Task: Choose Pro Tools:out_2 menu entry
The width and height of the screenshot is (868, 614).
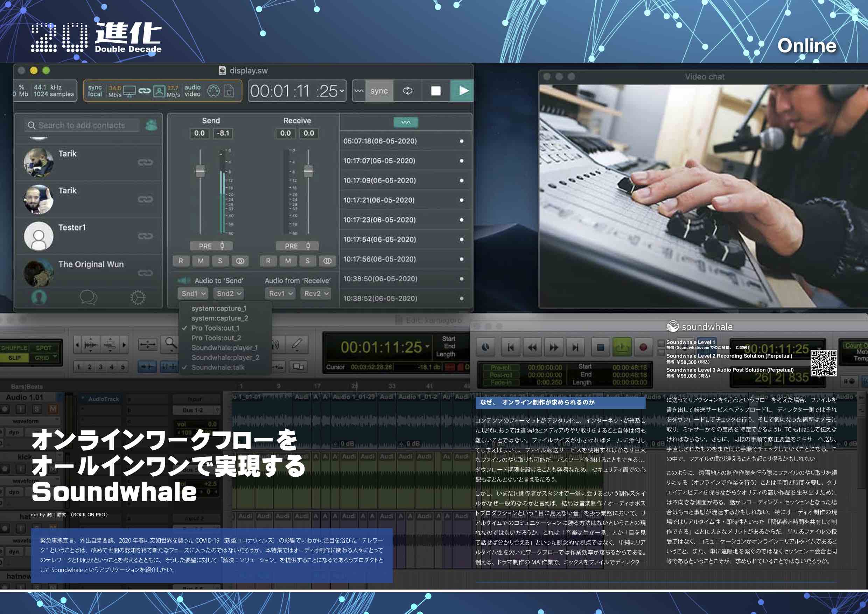Action: coord(225,338)
